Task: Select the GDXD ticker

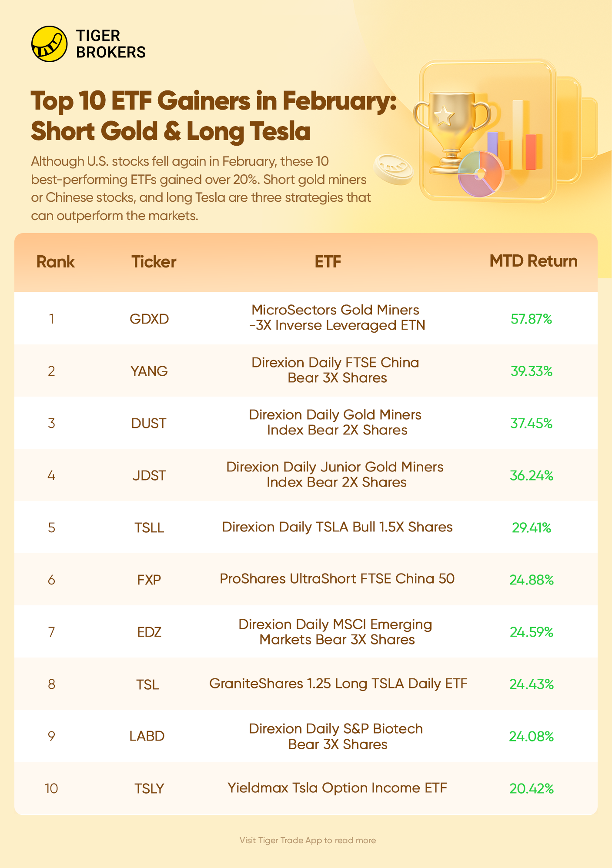Action: pos(149,319)
